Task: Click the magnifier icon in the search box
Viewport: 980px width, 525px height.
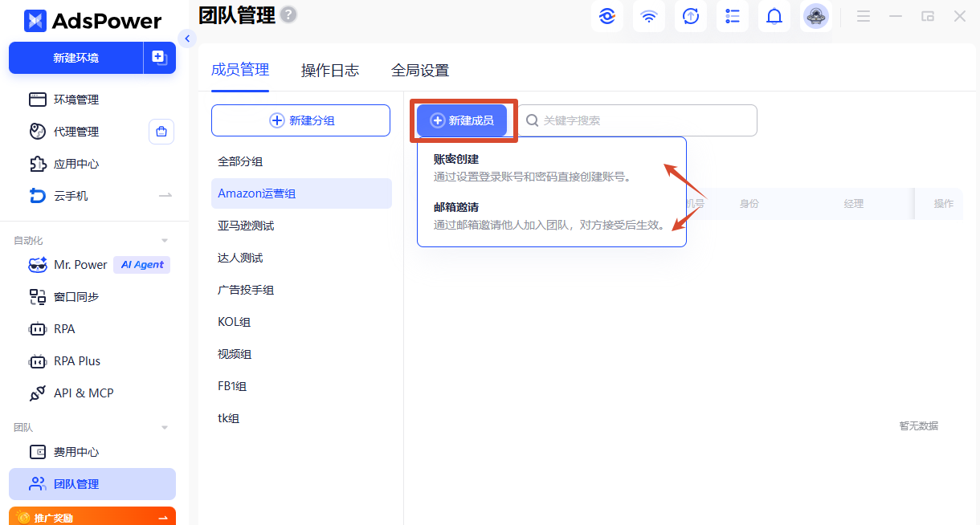Action: coord(532,120)
